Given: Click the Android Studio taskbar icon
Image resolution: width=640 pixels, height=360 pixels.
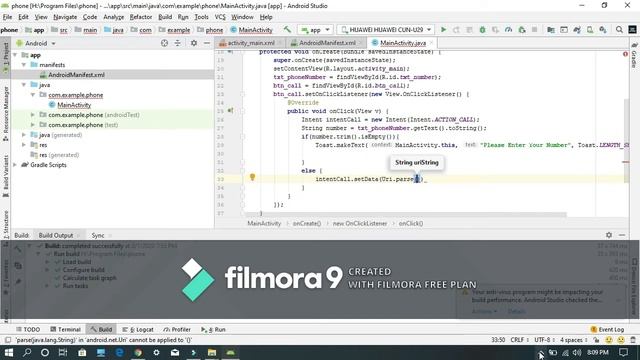Looking at the screenshot, I should pyautogui.click(x=231, y=352).
